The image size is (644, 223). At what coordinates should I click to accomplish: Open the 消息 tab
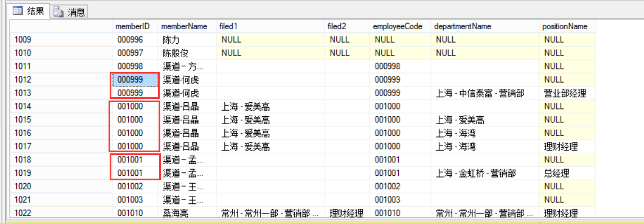pyautogui.click(x=69, y=12)
